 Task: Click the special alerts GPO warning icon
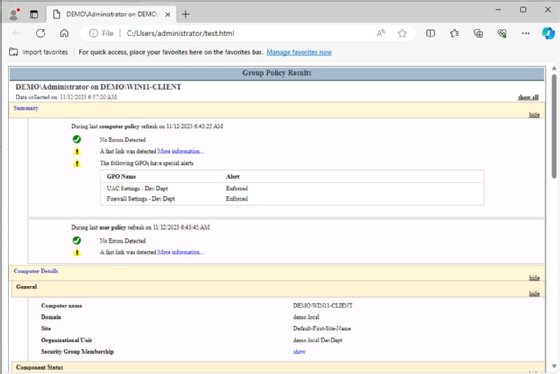tap(77, 164)
